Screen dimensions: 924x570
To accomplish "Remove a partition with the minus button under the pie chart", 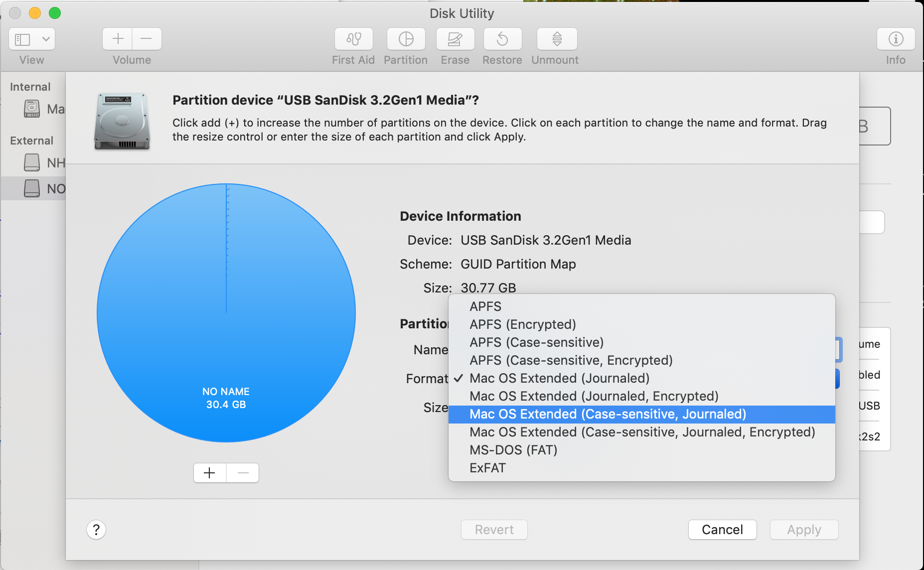I will tap(243, 472).
